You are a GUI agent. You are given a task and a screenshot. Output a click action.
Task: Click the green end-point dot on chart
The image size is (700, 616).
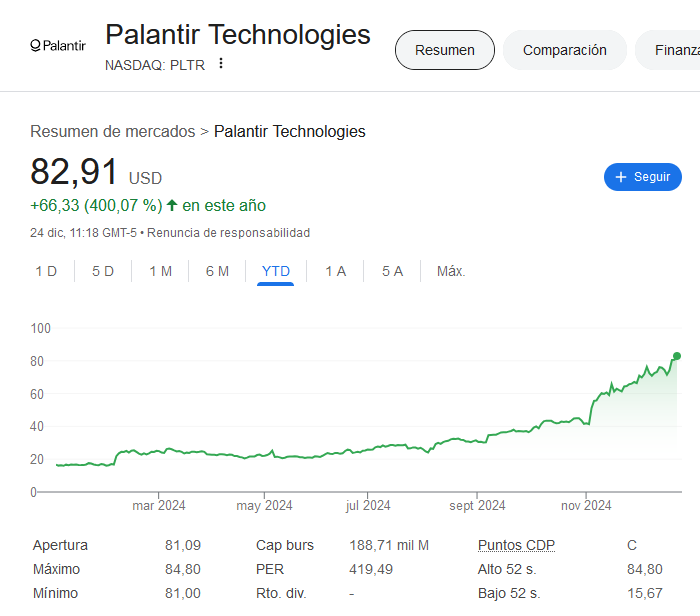click(677, 356)
